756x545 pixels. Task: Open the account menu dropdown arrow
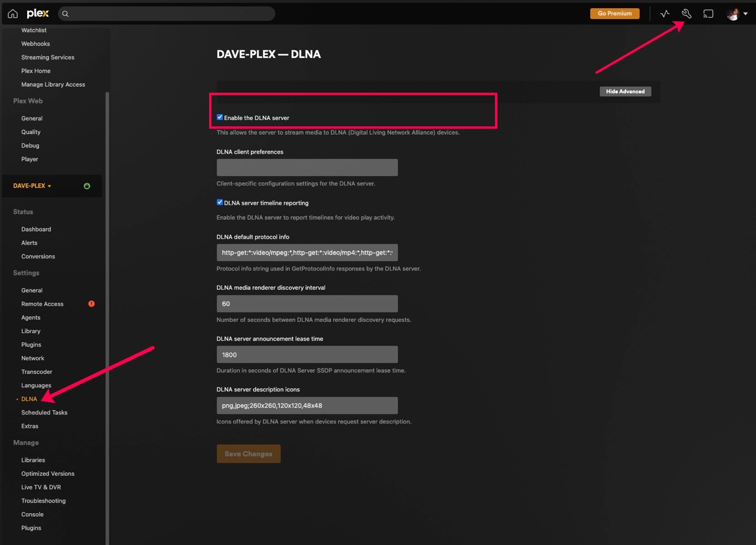tap(745, 13)
